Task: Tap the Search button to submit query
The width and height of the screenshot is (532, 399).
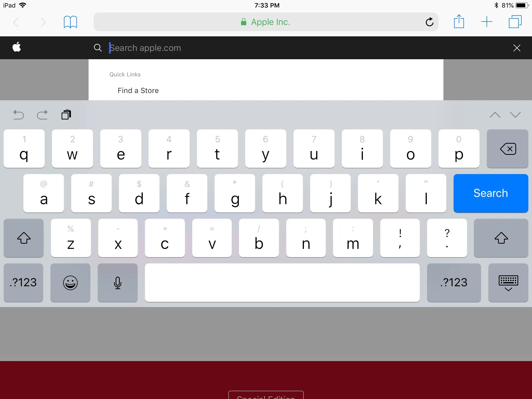Action: [x=490, y=193]
